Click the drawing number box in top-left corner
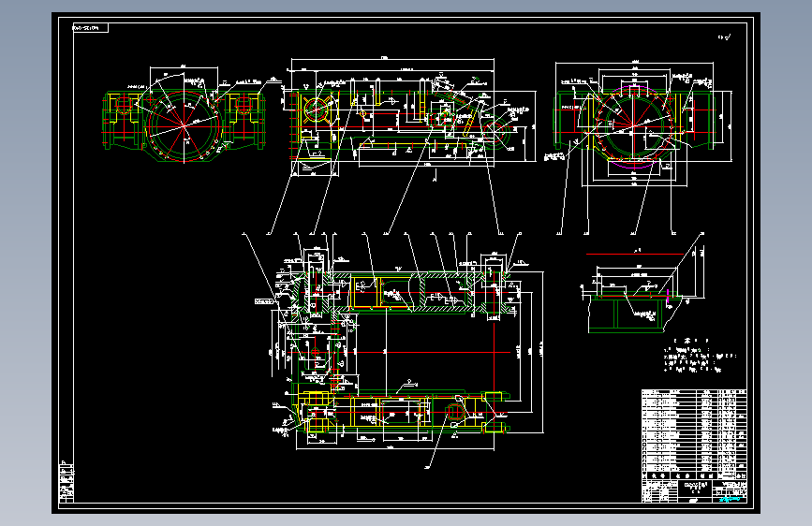812x526 pixels. tap(90, 28)
